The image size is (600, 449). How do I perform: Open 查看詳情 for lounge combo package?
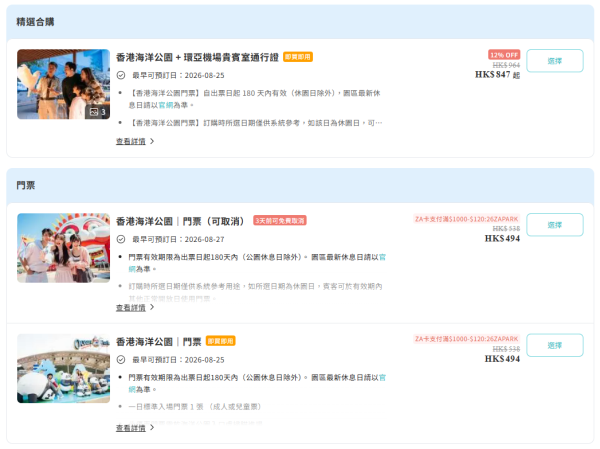(x=131, y=141)
